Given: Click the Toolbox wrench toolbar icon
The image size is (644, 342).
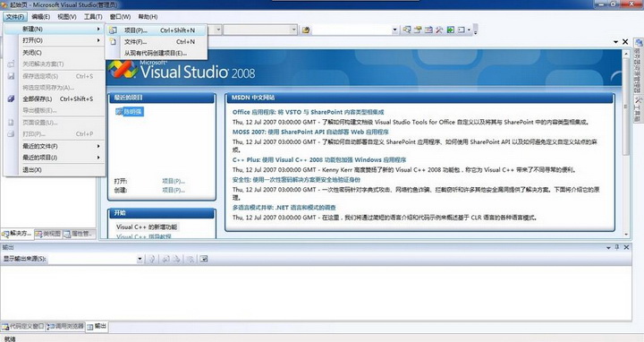Looking at the screenshot, I should tap(439, 30).
